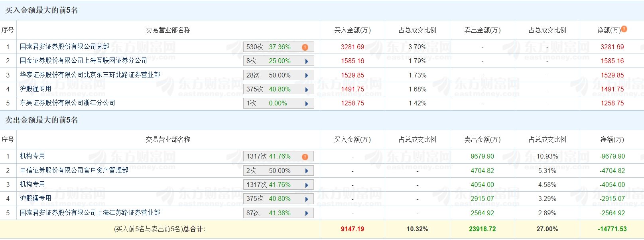
Task: Expand blue arrow for 沪股通专用 in buy table
Action: [x=307, y=89]
